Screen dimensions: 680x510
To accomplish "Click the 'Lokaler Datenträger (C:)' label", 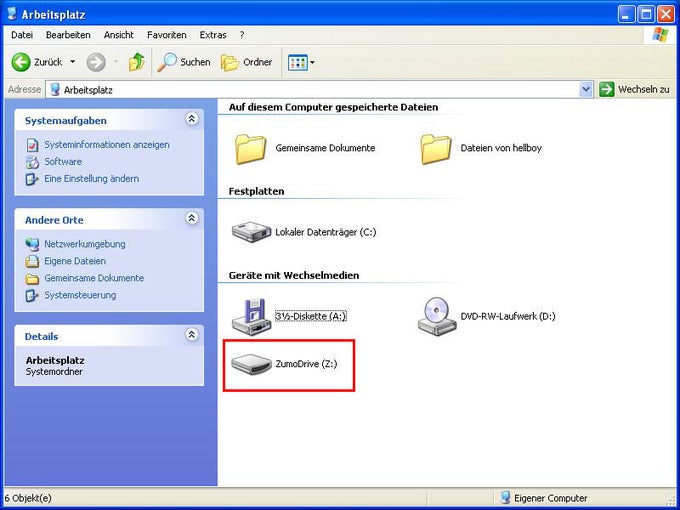I will click(x=326, y=232).
